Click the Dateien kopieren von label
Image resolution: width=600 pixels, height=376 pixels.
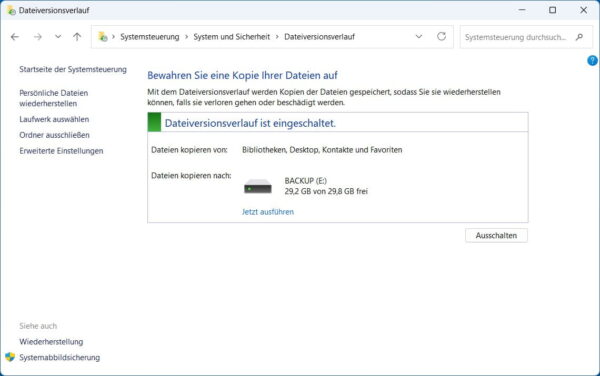click(x=189, y=150)
